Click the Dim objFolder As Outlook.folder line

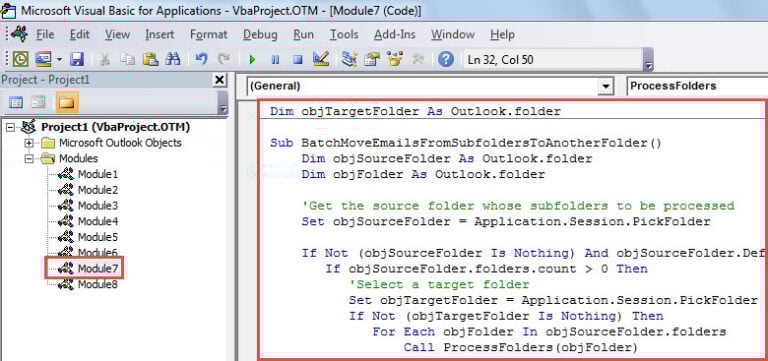423,174
